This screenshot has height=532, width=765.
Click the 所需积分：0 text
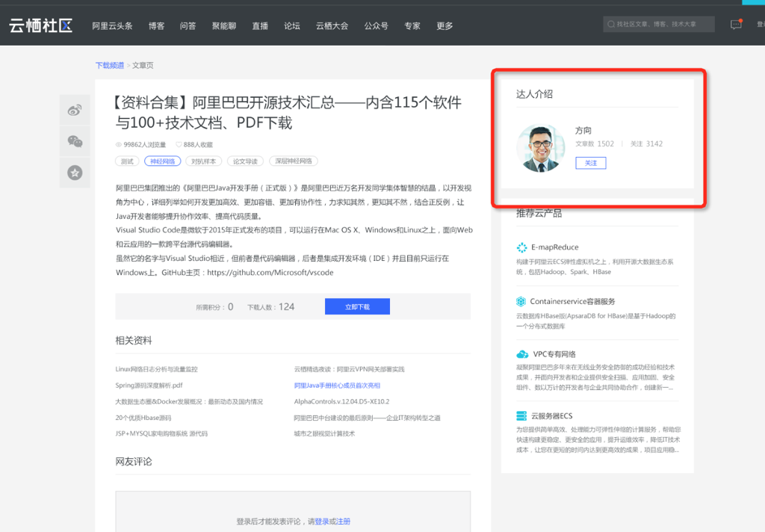pyautogui.click(x=214, y=307)
